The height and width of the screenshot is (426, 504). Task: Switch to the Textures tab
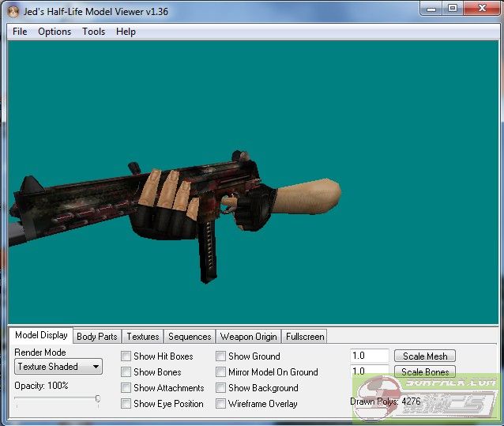(143, 337)
